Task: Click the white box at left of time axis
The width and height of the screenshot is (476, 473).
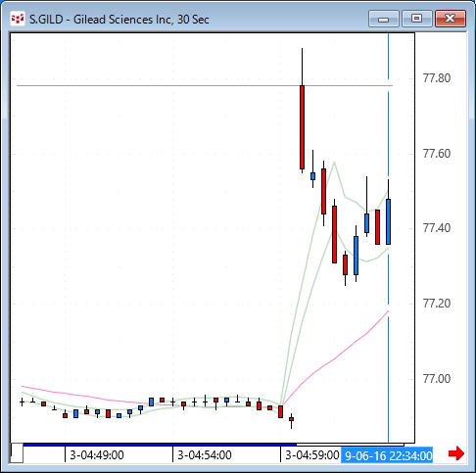Action: click(x=17, y=452)
